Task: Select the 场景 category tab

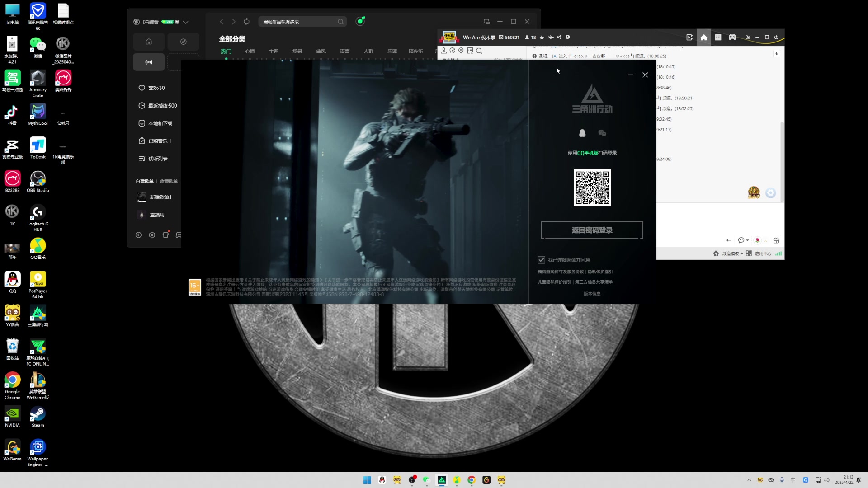Action: tap(297, 51)
